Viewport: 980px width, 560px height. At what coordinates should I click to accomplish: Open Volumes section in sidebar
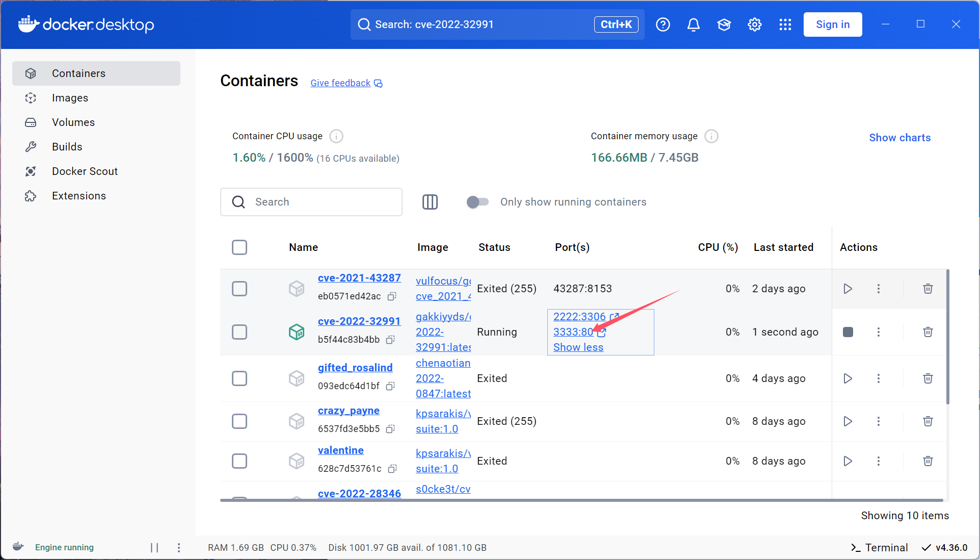(73, 122)
